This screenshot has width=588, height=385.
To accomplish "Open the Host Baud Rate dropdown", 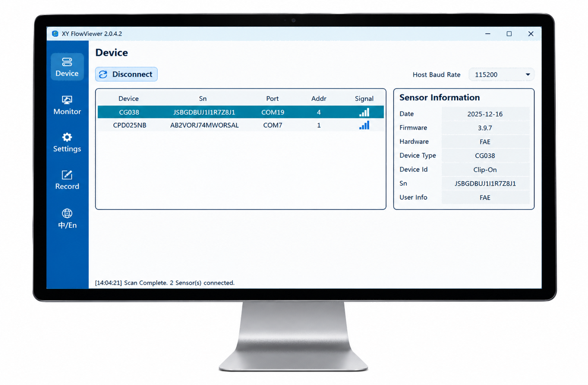I will [x=501, y=75].
